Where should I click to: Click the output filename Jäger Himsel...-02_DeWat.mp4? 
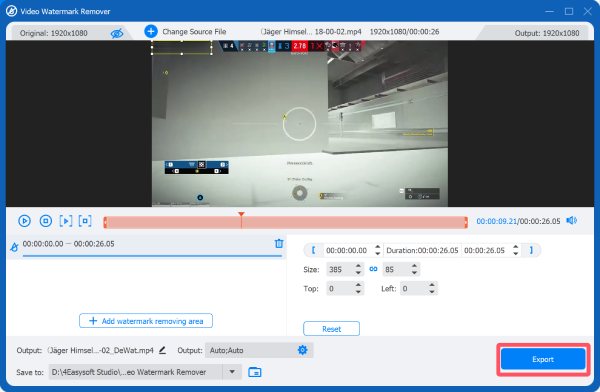coord(101,350)
